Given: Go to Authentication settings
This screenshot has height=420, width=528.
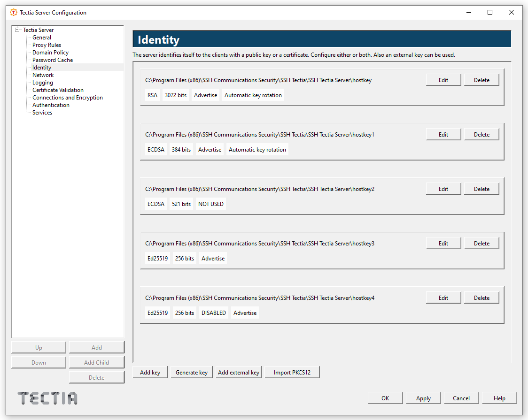Looking at the screenshot, I should click(x=51, y=105).
